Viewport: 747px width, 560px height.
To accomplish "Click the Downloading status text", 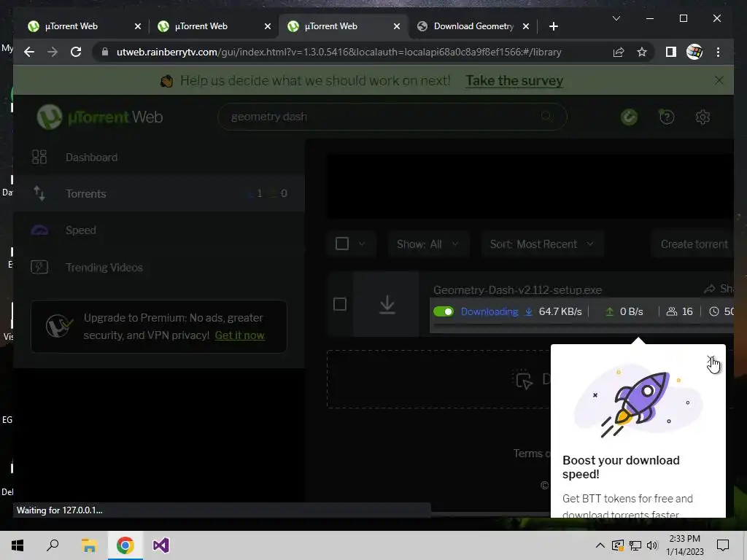I will click(489, 311).
